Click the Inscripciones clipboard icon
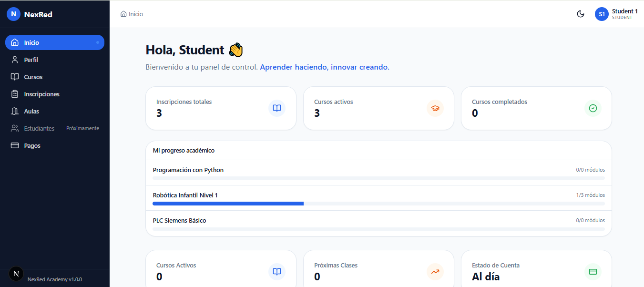Viewport: 644px width, 287px height. 15,94
